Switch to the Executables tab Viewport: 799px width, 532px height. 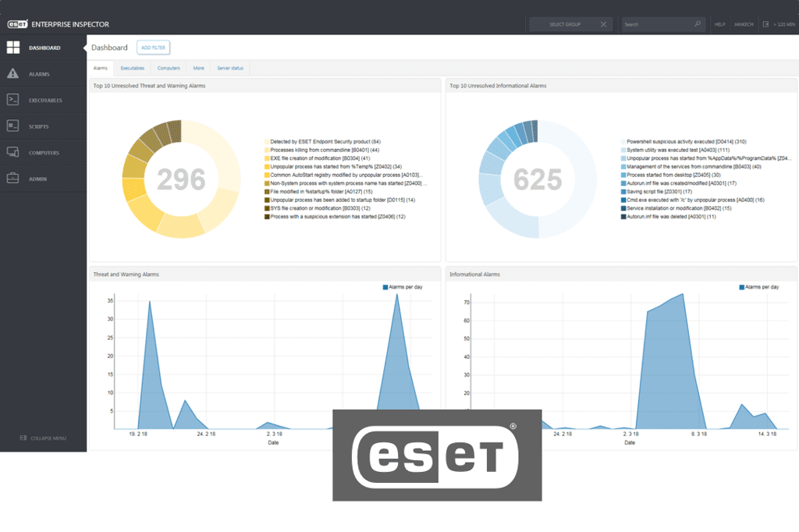133,68
